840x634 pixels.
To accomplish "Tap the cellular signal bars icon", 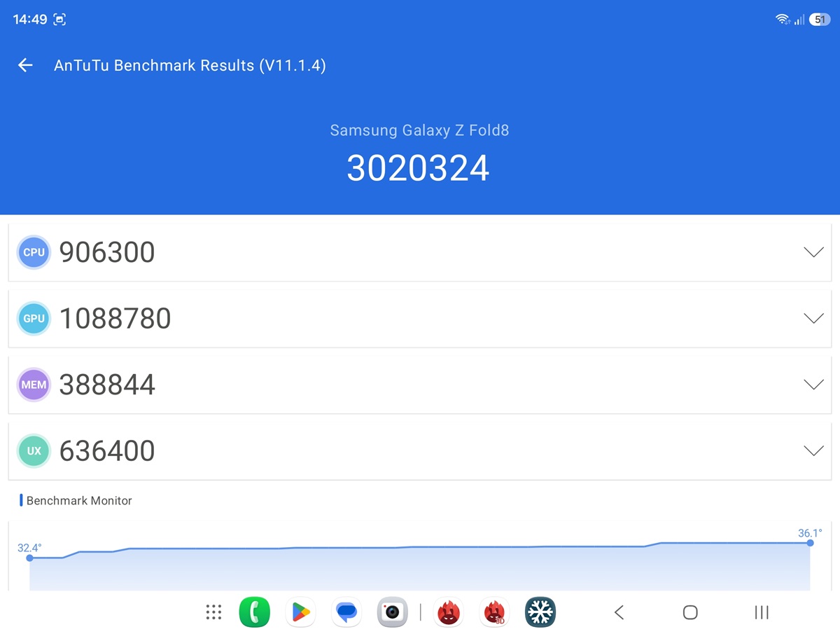I will (799, 20).
